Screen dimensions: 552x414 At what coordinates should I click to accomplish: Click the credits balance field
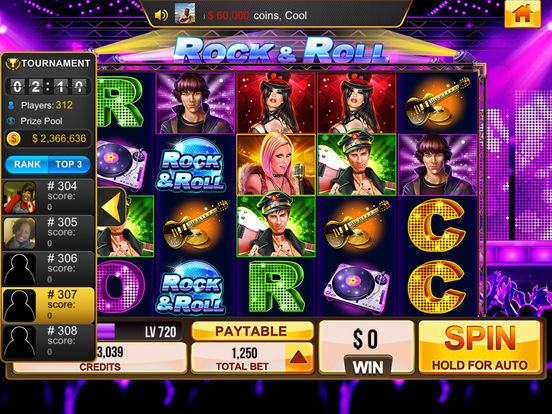pos(100,358)
